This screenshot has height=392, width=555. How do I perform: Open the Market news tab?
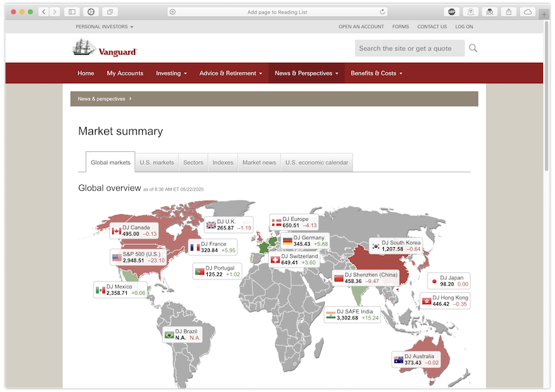click(x=259, y=163)
